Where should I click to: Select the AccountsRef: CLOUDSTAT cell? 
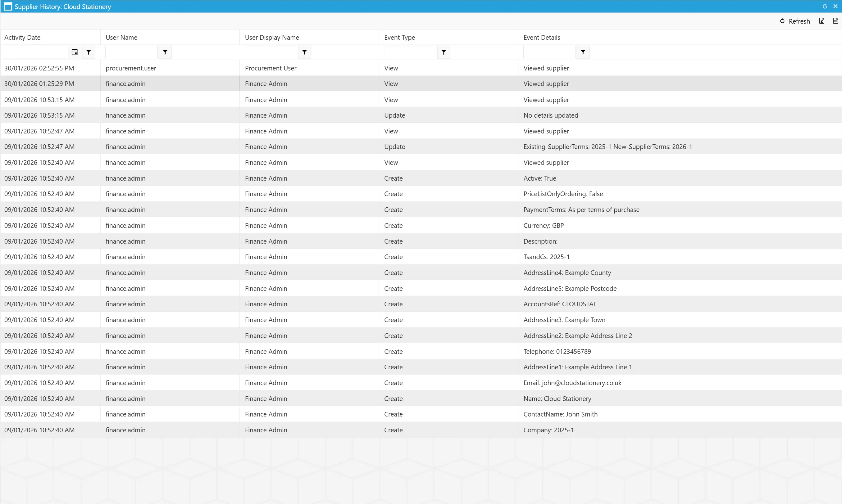680,304
